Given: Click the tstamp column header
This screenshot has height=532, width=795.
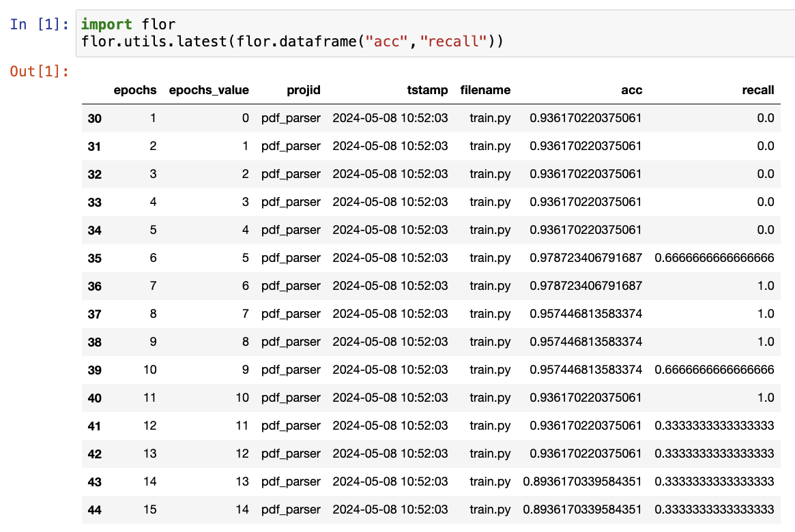Looking at the screenshot, I should pos(428,90).
